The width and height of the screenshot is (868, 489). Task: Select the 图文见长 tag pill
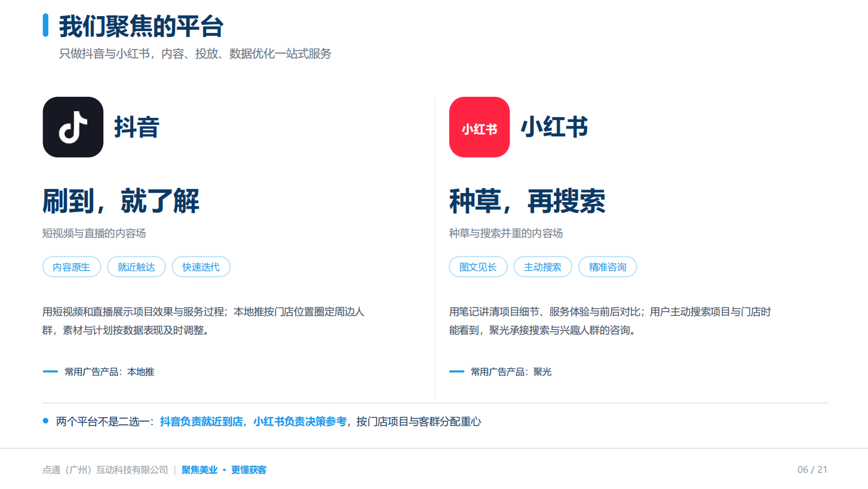(478, 267)
